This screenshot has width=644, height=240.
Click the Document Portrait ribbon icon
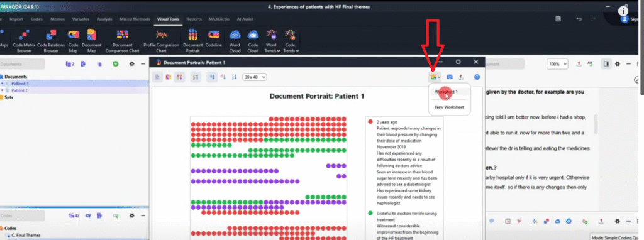(192, 40)
